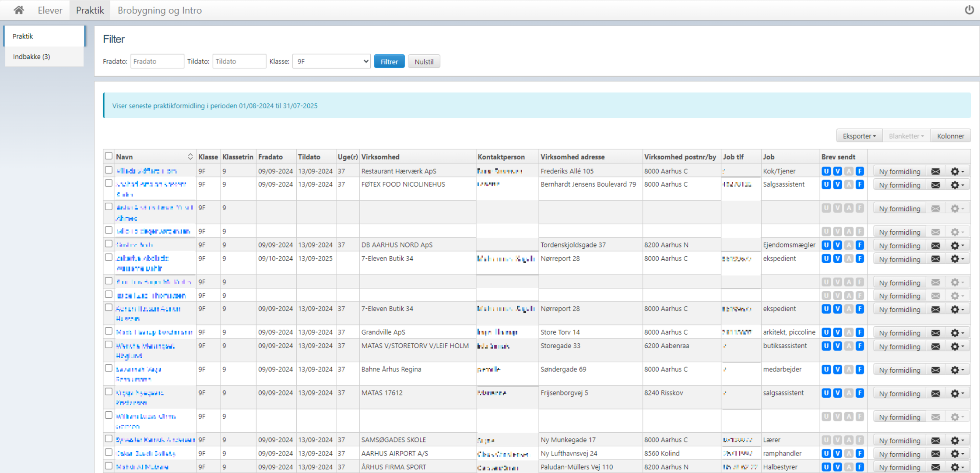Sort the table by the Navn column
980x473 pixels.
190,157
